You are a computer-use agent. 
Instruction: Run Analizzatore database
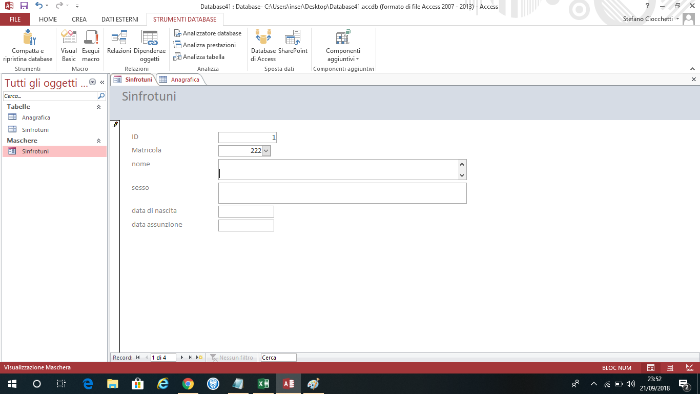208,33
